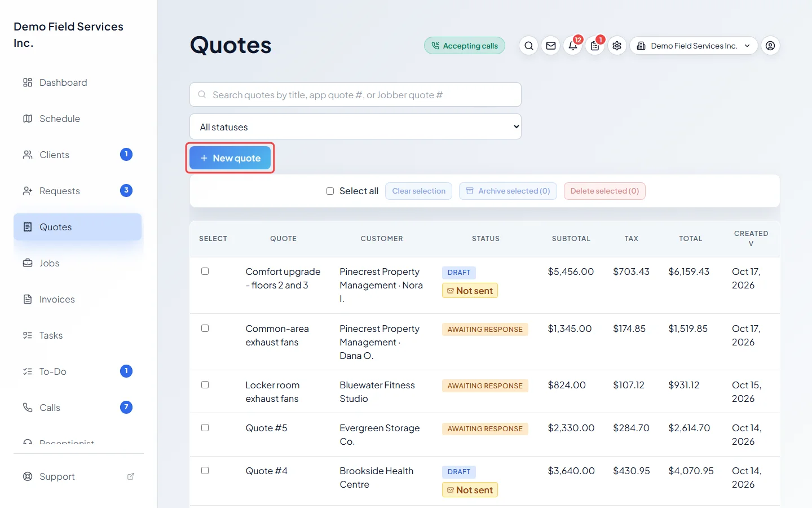
Task: Open the mail envelope icon in header
Action: click(551, 46)
